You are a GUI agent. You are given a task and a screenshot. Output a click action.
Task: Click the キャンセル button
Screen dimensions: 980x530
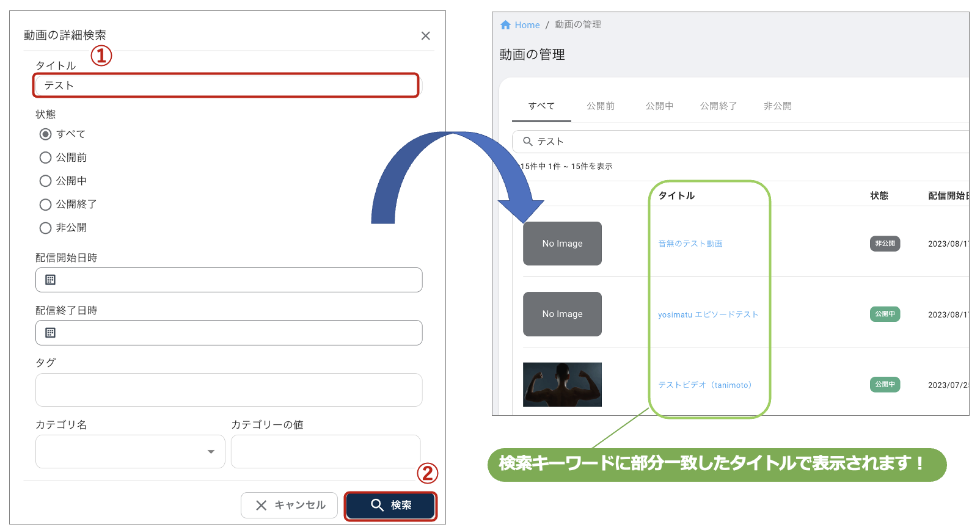click(x=289, y=505)
